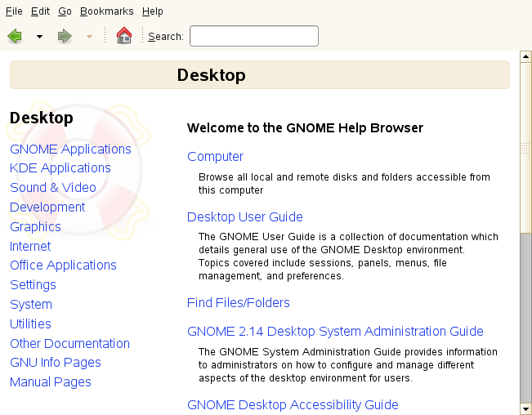This screenshot has width=532, height=415.
Task: Select the Manual Pages category
Action: pyautogui.click(x=50, y=382)
